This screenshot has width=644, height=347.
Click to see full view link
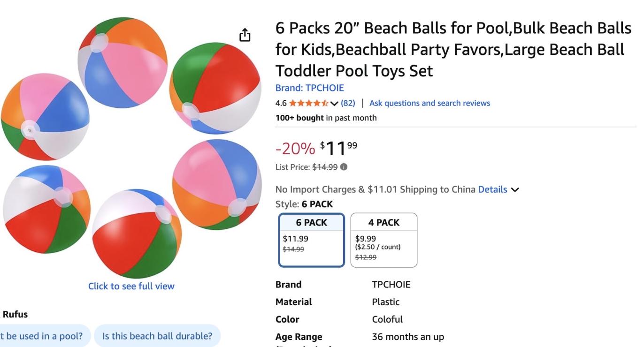pyautogui.click(x=131, y=286)
